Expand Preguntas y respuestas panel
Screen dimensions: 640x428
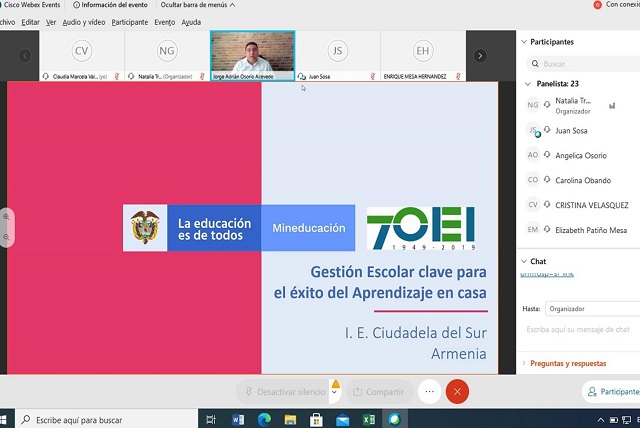tap(568, 363)
